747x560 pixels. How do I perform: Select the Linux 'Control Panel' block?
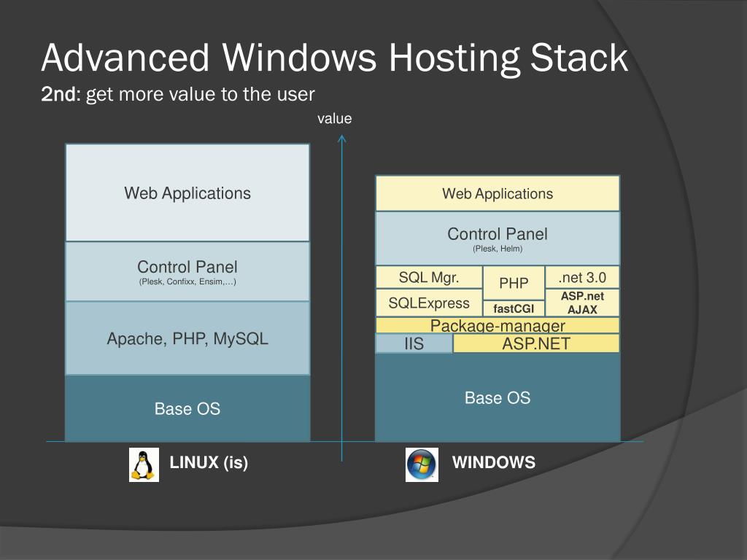187,272
